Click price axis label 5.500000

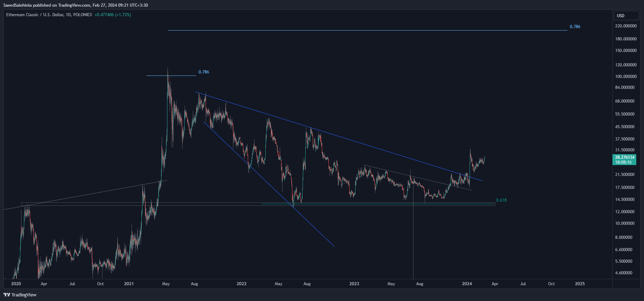pos(624,261)
